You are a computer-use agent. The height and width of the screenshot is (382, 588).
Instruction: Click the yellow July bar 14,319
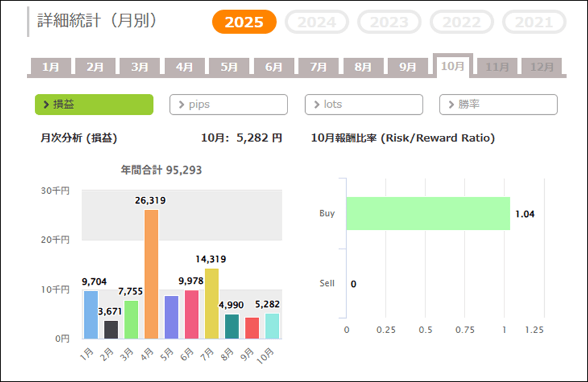pos(212,304)
